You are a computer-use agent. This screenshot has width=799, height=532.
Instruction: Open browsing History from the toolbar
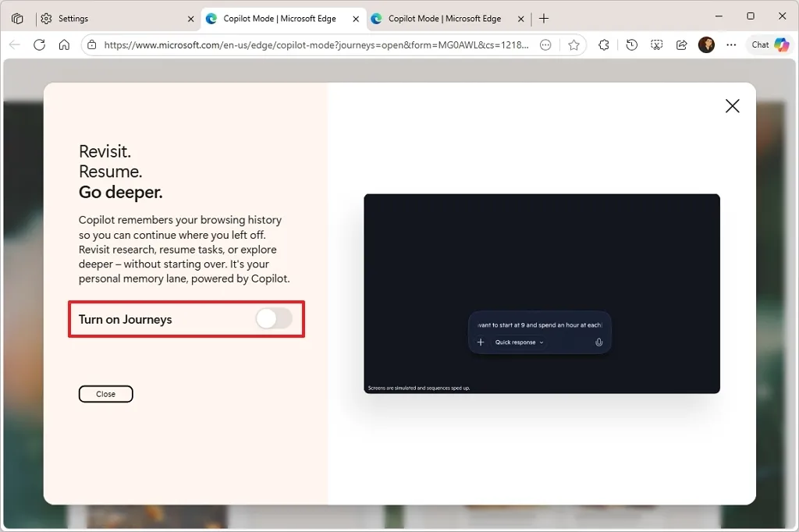click(631, 44)
